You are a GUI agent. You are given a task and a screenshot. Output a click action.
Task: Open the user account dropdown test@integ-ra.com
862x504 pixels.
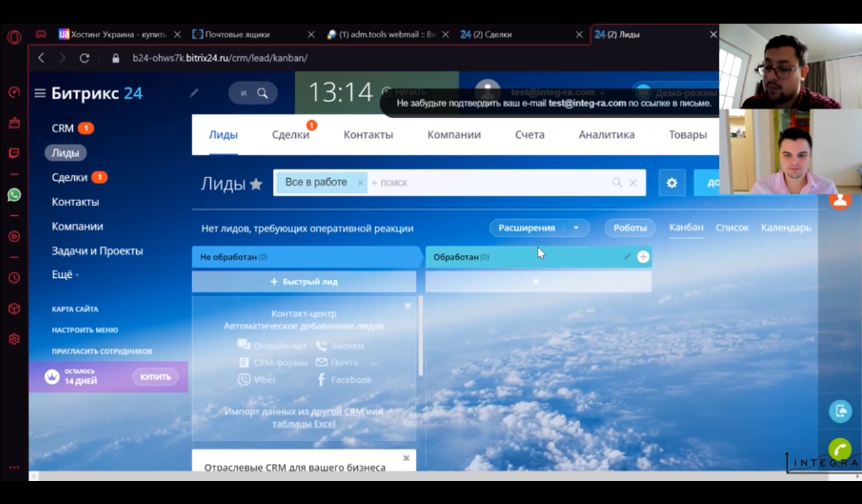pos(557,93)
